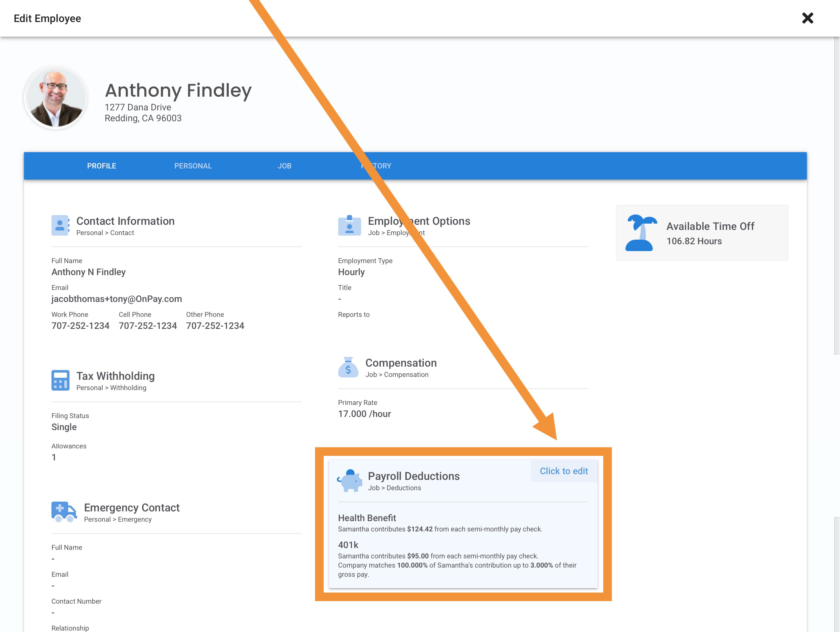Screen dimensions: 840x632
Task: Close the Edit Employee dialog
Action: tap(807, 18)
